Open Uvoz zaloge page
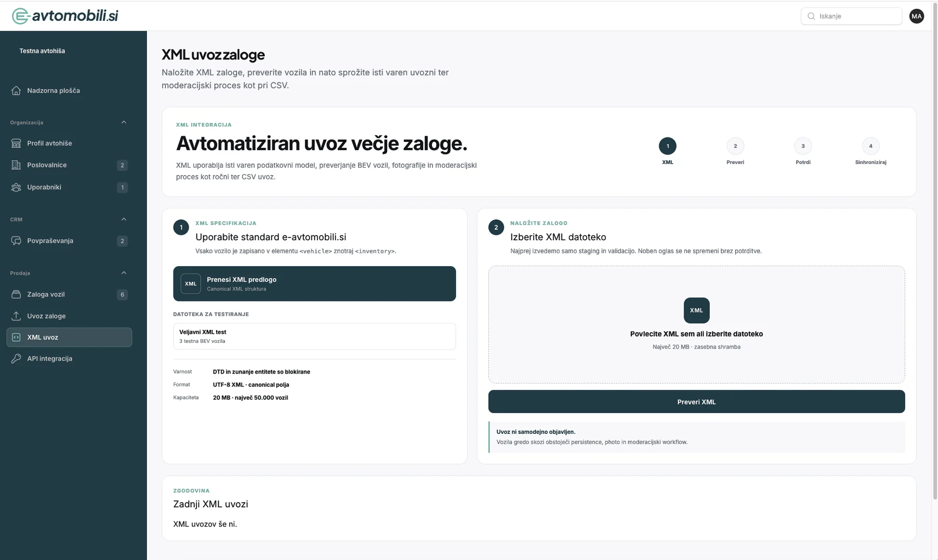The height and width of the screenshot is (560, 938). pyautogui.click(x=69, y=316)
